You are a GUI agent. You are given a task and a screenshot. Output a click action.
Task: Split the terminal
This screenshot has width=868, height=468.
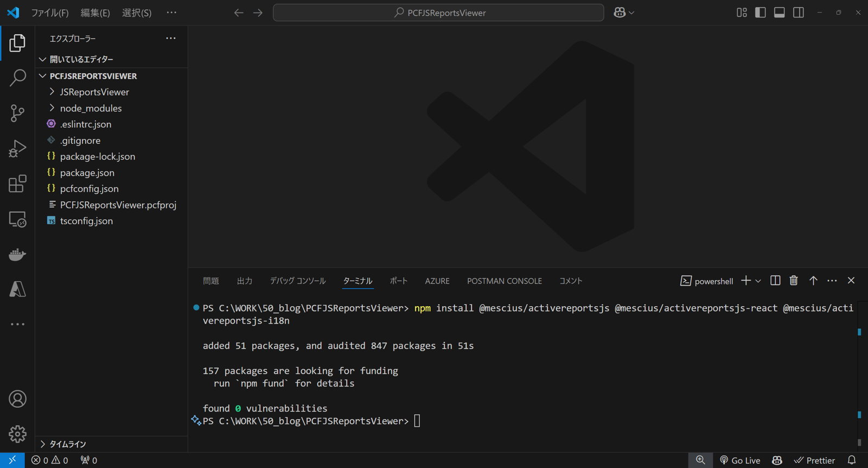pos(775,281)
